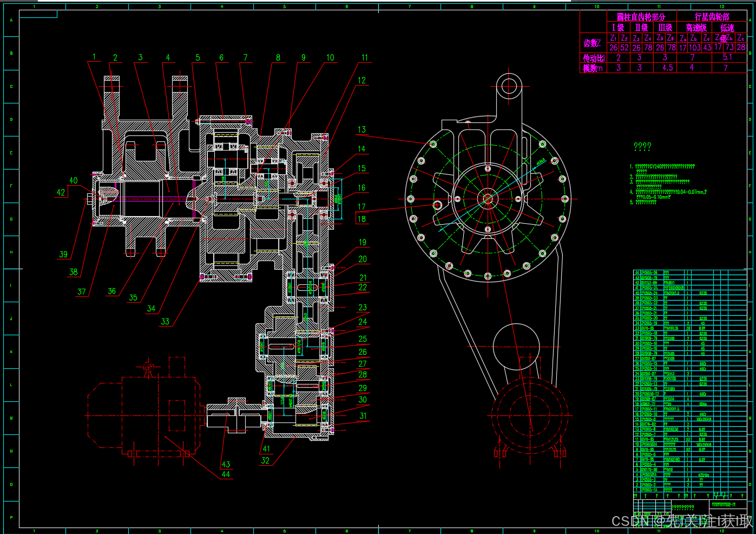Select part callout number 11
The width and height of the screenshot is (756, 534).
(365, 57)
